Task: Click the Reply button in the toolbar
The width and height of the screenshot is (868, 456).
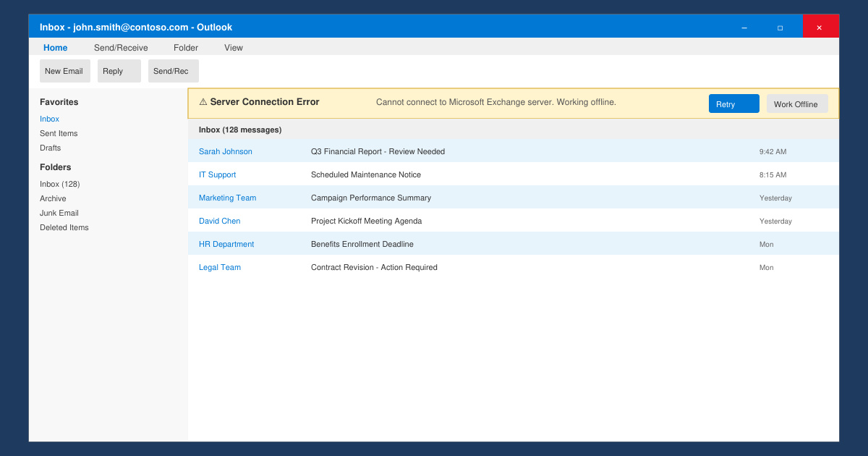Action: coord(119,71)
